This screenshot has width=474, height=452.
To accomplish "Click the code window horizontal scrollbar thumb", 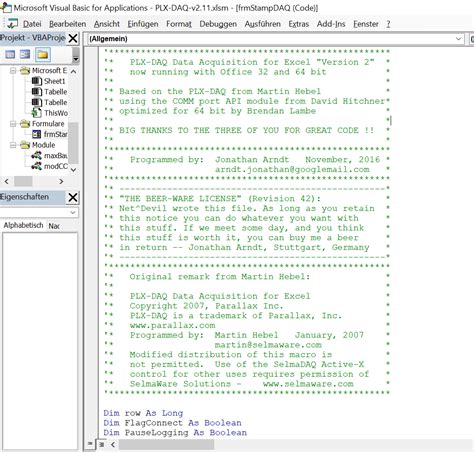I will [167, 444].
